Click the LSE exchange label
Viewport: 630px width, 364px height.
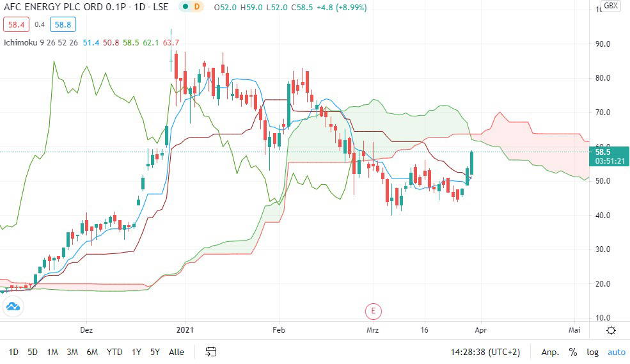point(161,7)
